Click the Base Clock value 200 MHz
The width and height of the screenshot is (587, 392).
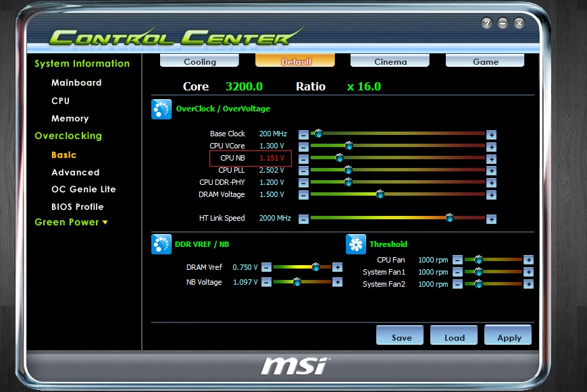pyautogui.click(x=273, y=134)
